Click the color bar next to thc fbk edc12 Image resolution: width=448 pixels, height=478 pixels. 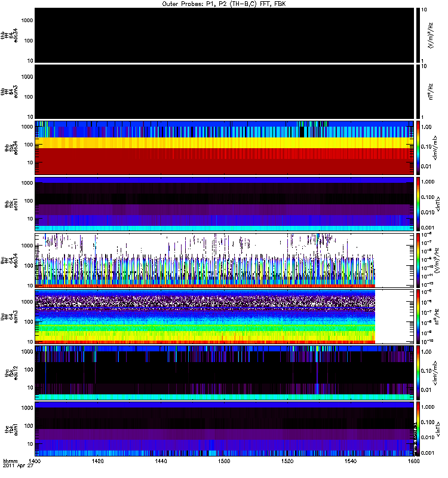(x=418, y=373)
